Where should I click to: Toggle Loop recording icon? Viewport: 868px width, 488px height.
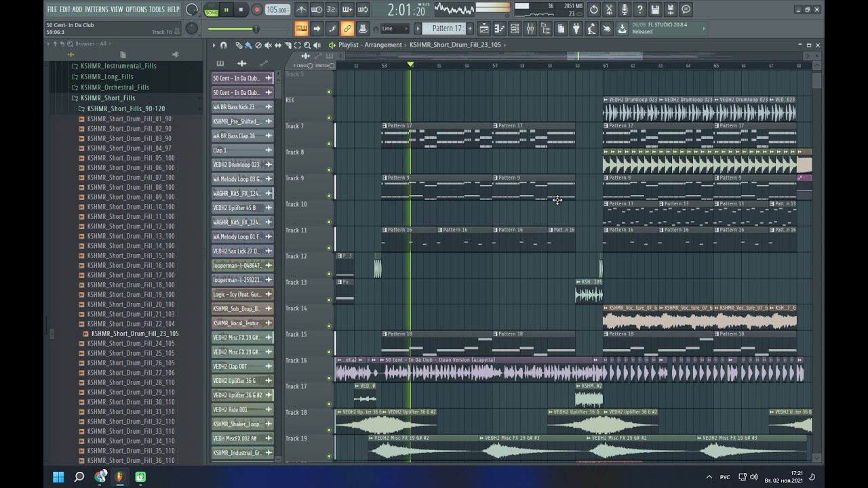[x=363, y=9]
